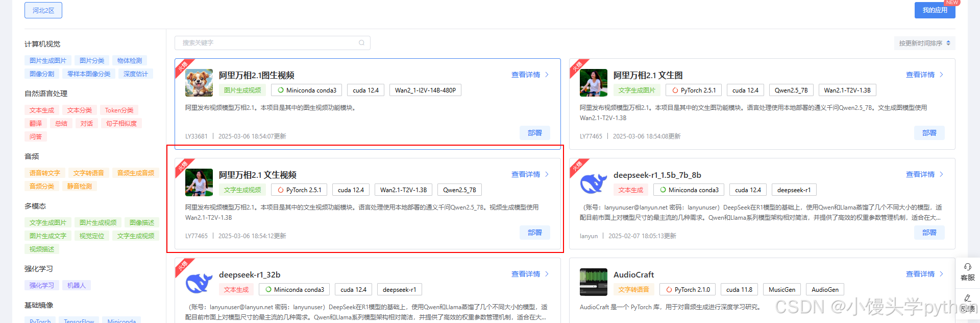Click the feedback pencil icon

point(967,298)
